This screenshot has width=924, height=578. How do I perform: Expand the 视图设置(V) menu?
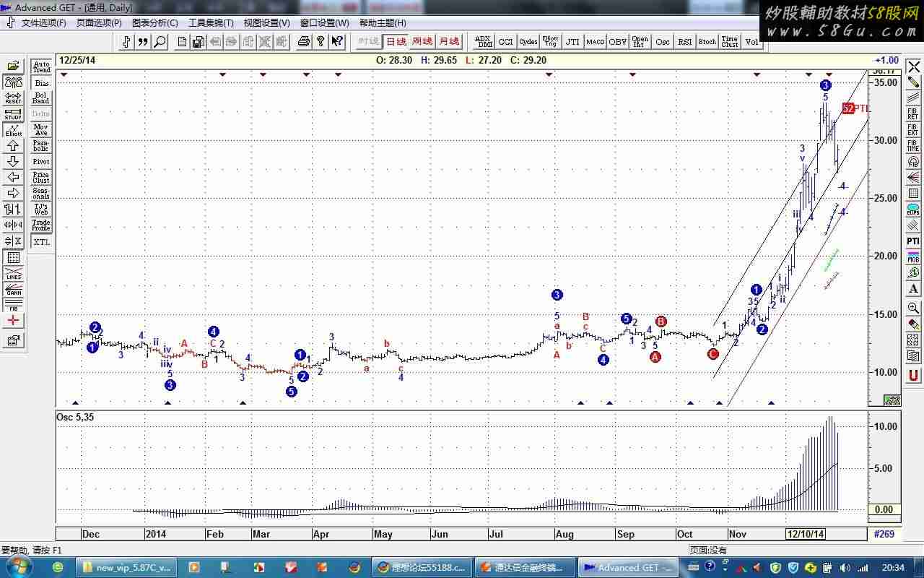(x=266, y=23)
